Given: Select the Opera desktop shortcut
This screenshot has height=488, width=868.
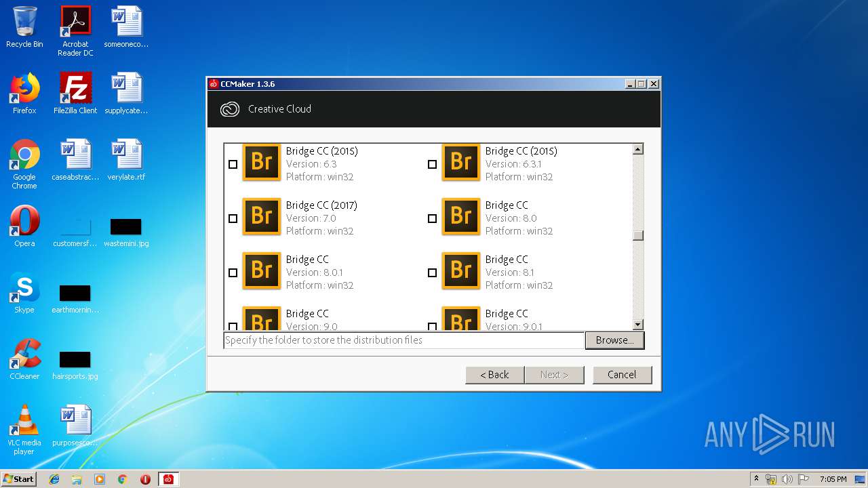Looking at the screenshot, I should [24, 226].
